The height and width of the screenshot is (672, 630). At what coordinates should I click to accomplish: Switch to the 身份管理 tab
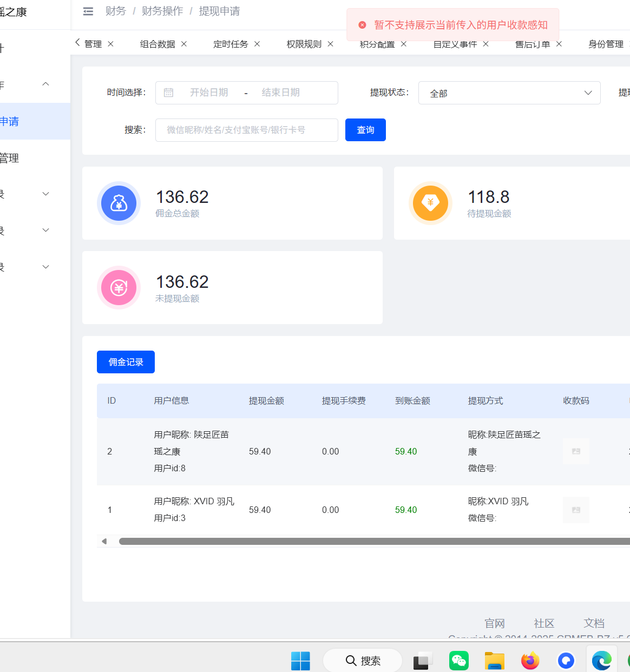[x=606, y=44]
